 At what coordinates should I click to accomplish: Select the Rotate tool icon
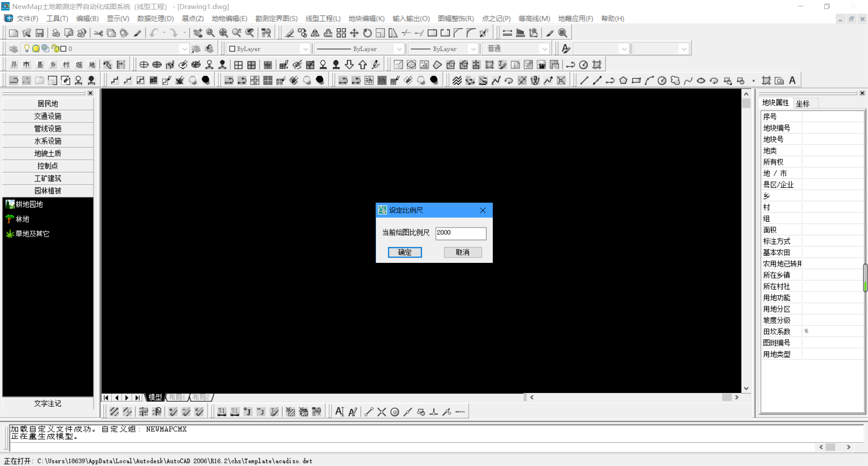pyautogui.click(x=368, y=33)
